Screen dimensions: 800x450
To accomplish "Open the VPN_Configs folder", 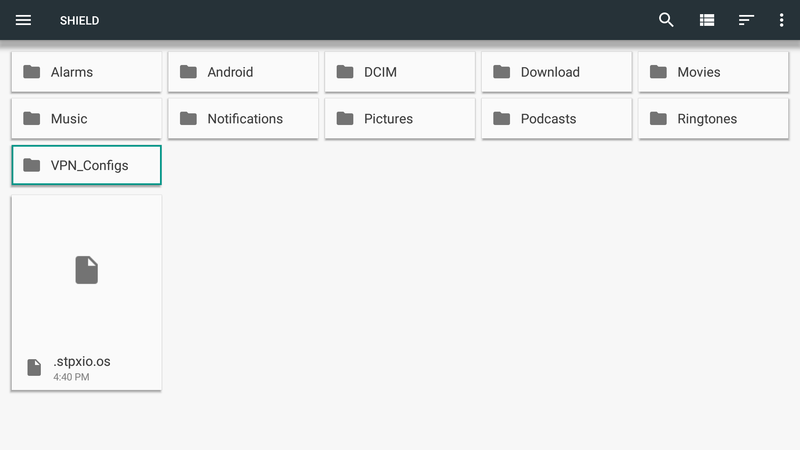I will click(86, 165).
